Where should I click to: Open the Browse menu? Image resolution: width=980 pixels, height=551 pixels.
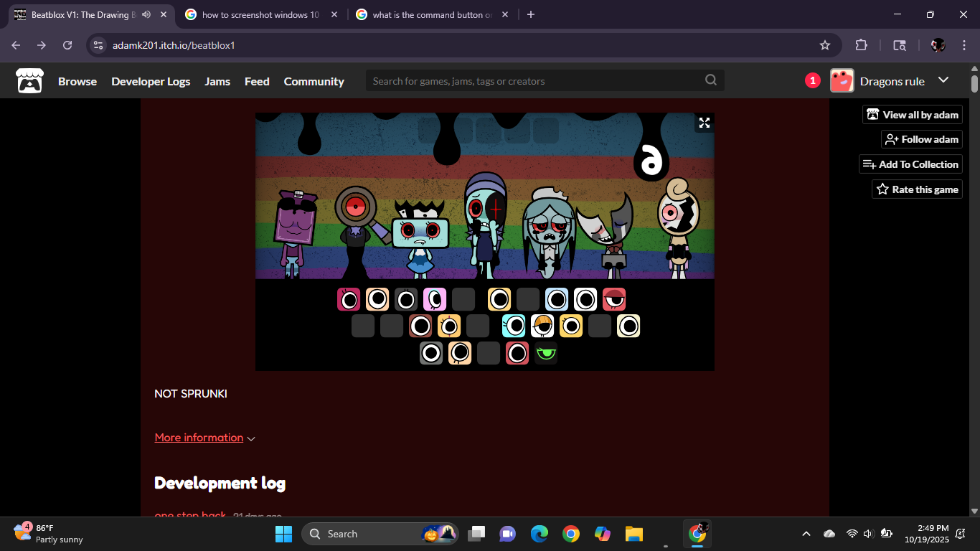77,81
